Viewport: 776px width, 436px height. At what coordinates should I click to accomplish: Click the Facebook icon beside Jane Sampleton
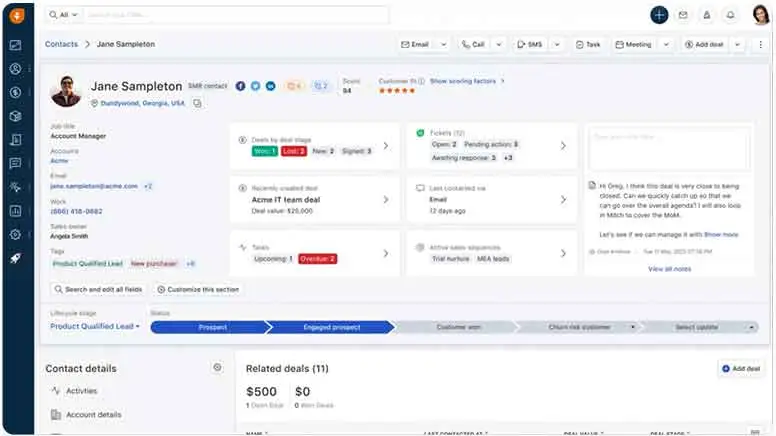pyautogui.click(x=241, y=87)
